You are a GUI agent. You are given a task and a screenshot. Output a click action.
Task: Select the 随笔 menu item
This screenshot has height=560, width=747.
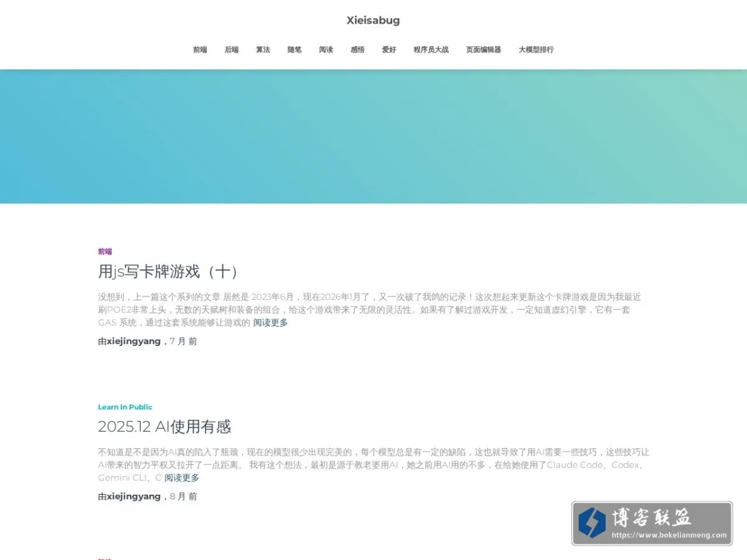[294, 50]
